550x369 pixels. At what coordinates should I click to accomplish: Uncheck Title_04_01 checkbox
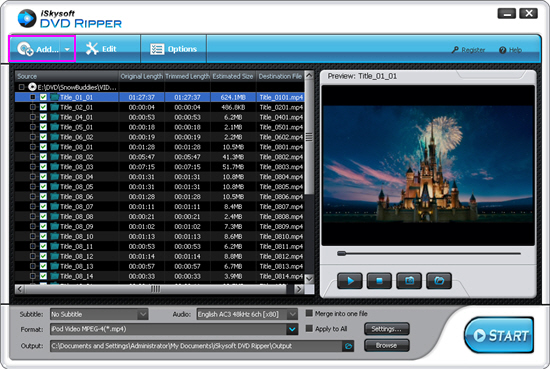[43, 117]
